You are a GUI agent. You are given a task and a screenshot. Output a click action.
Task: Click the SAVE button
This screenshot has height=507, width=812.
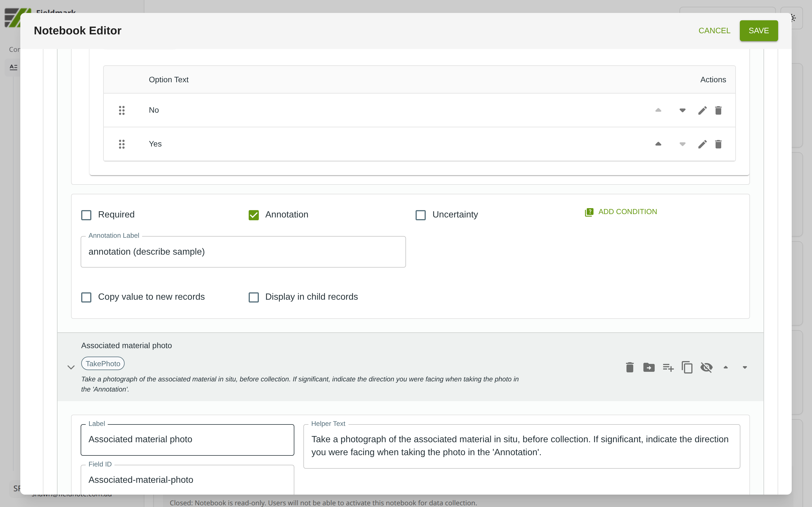coord(758,30)
